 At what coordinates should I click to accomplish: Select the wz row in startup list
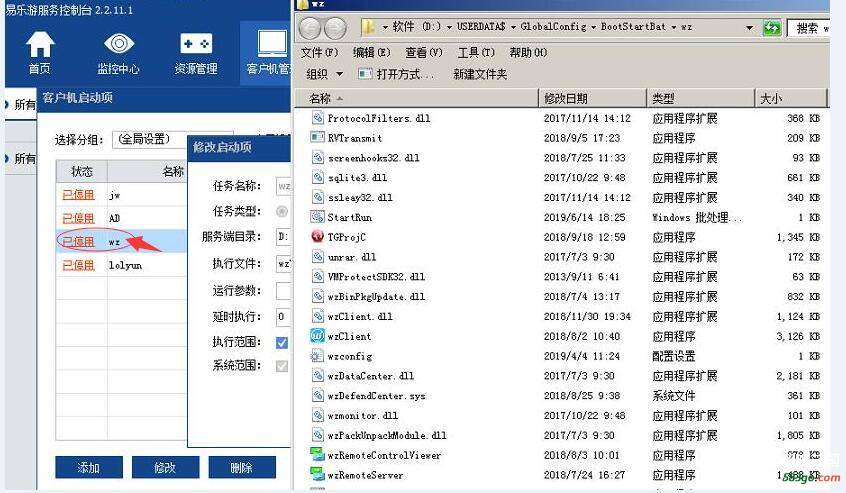click(x=121, y=241)
